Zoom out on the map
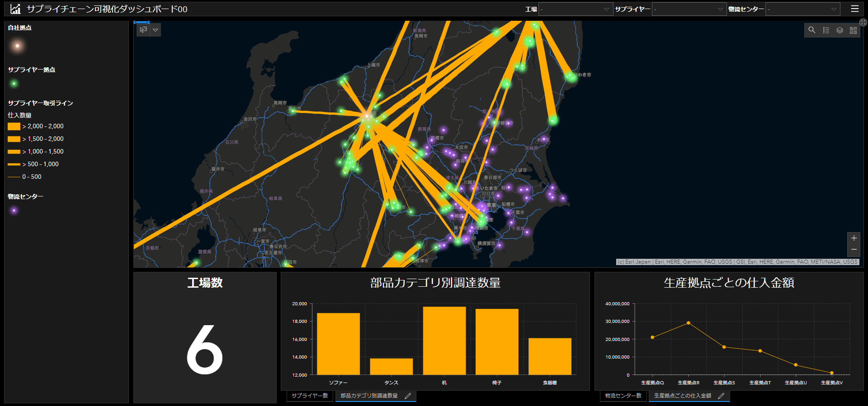868x406 pixels. pos(854,250)
